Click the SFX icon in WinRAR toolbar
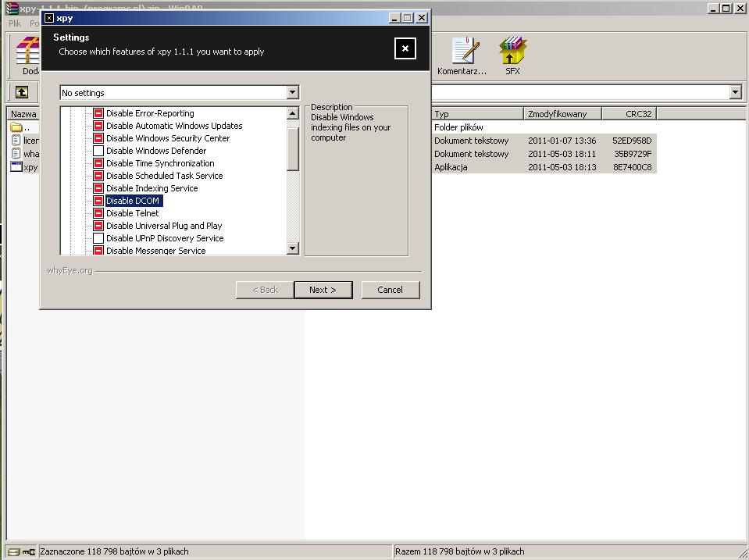 512,51
